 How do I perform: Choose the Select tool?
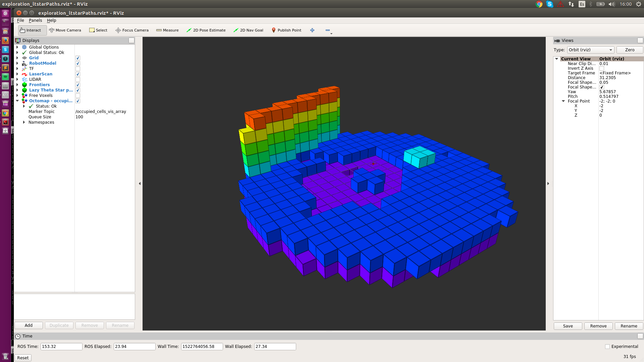coord(98,30)
